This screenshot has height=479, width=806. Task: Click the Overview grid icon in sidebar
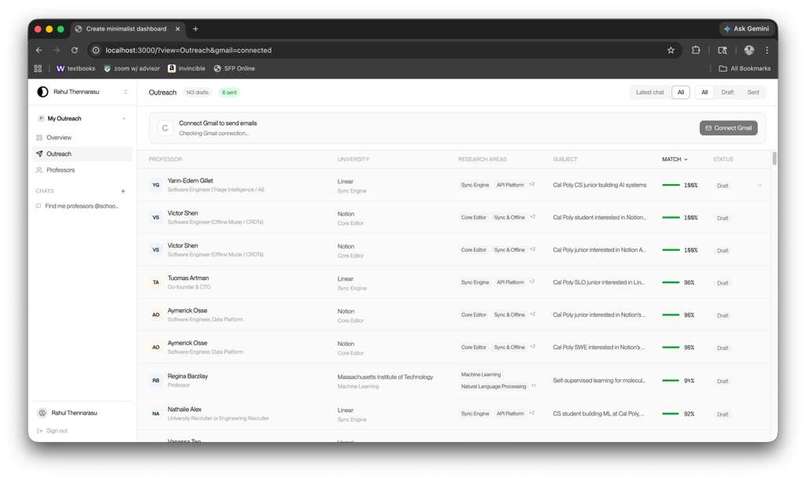point(39,138)
